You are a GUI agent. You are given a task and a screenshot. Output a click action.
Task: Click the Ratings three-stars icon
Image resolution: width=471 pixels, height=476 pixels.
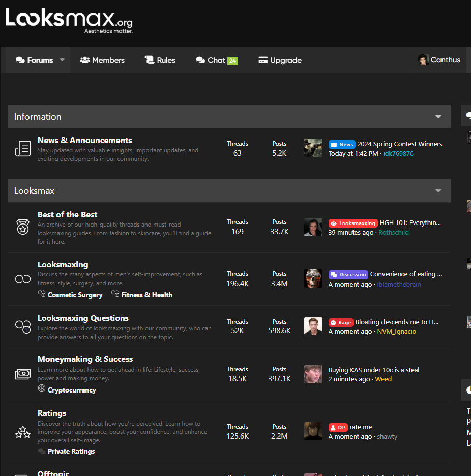coord(23,432)
